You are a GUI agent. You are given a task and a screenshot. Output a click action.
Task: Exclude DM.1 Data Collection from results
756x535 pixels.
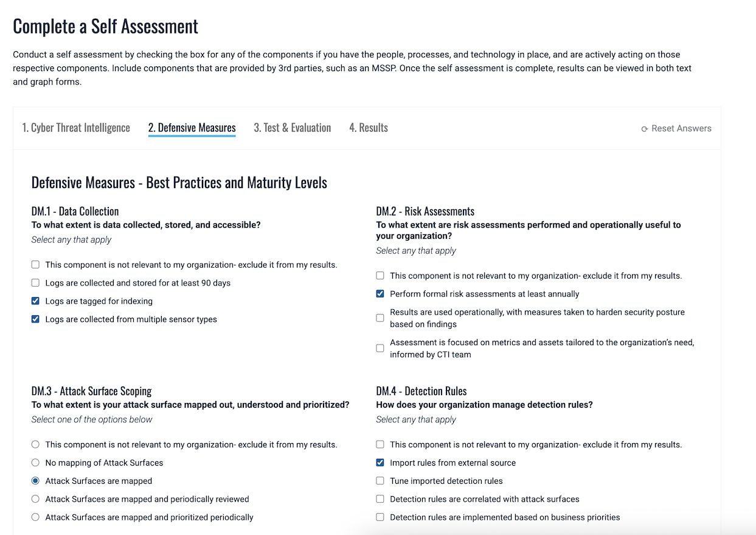coord(35,264)
